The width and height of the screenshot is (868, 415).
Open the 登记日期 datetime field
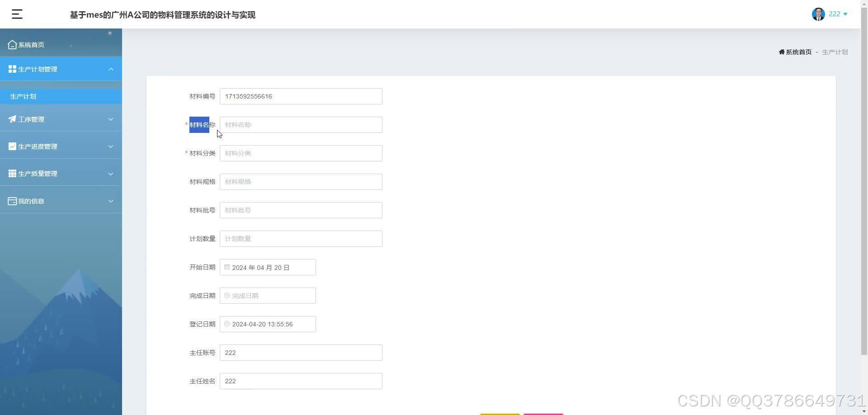pos(268,324)
